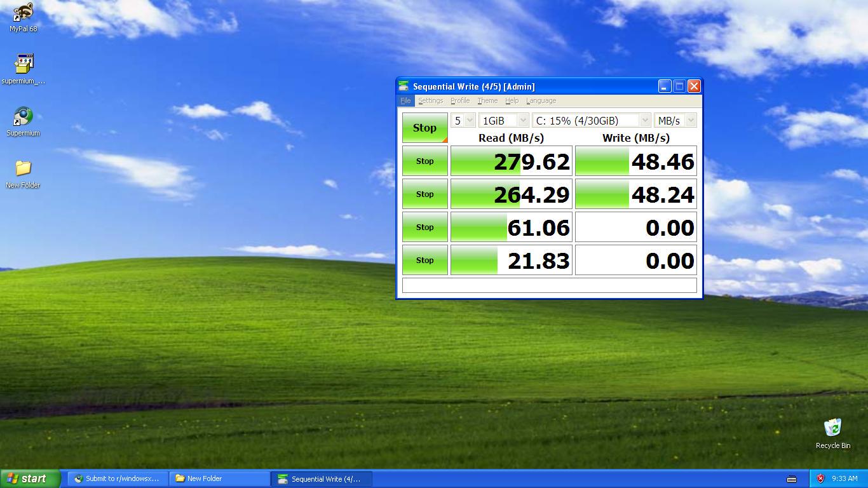The height and width of the screenshot is (488, 868).
Task: Open the test count dropdown showing 5
Action: 462,120
